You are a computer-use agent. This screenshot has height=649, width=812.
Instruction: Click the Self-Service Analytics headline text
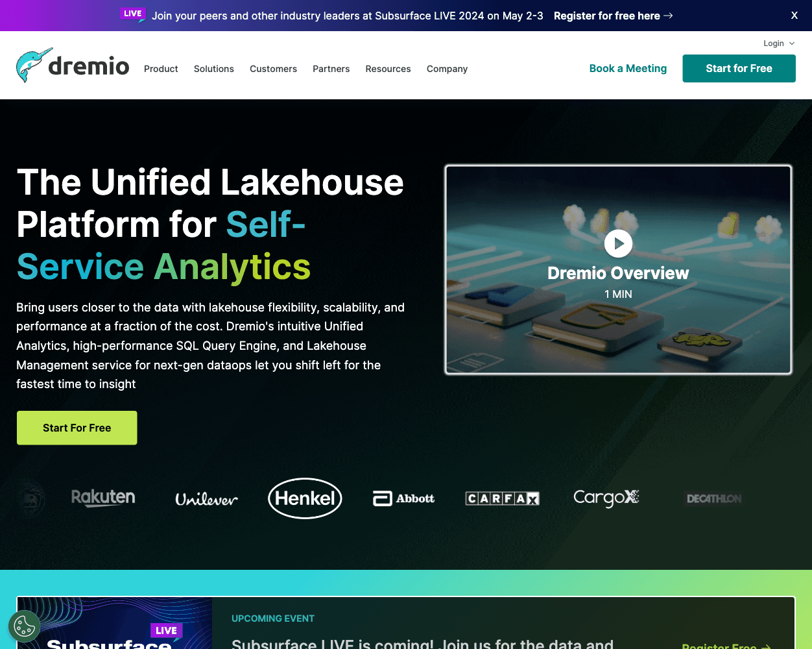(x=163, y=245)
